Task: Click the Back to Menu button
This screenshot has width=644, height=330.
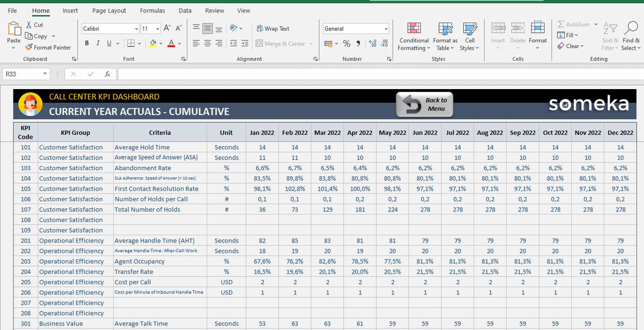Action: tap(424, 104)
